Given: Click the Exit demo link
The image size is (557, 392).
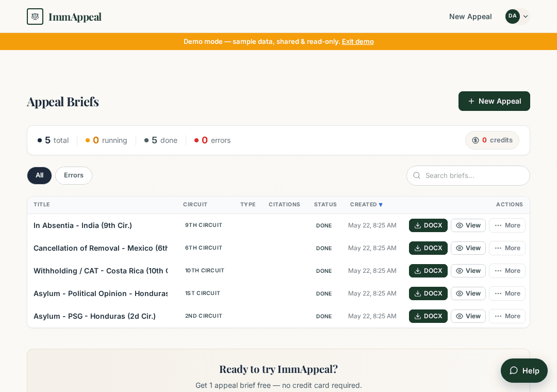Looking at the screenshot, I should coord(358,42).
